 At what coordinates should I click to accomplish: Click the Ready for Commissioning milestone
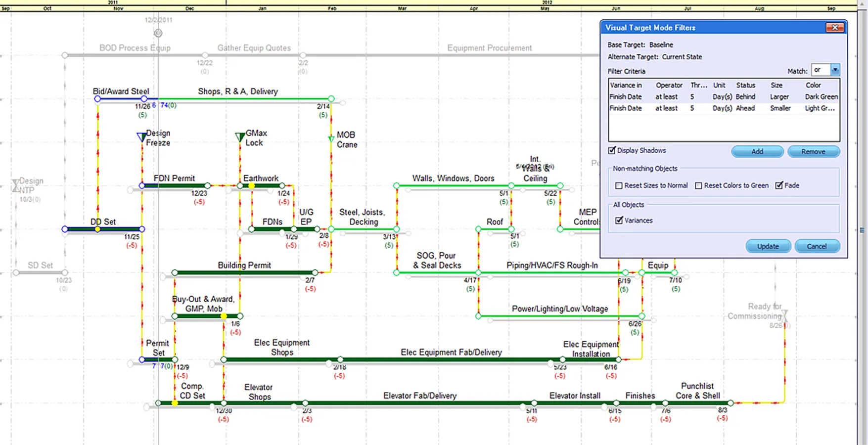coord(785,315)
